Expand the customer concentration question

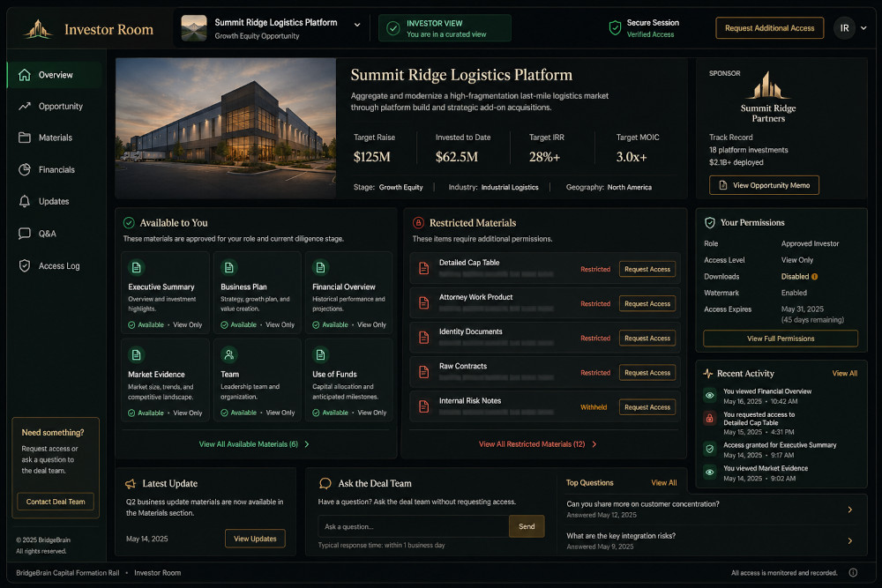tap(850, 510)
